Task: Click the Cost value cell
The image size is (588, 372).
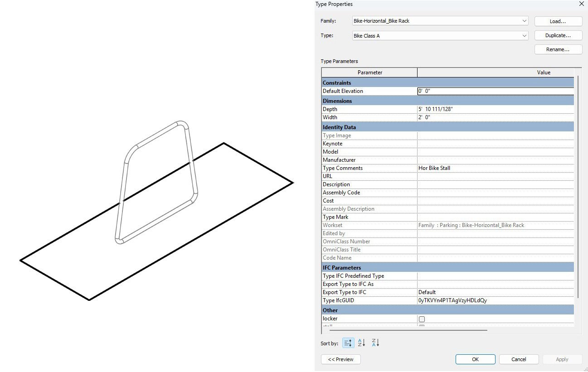Action: [496, 201]
